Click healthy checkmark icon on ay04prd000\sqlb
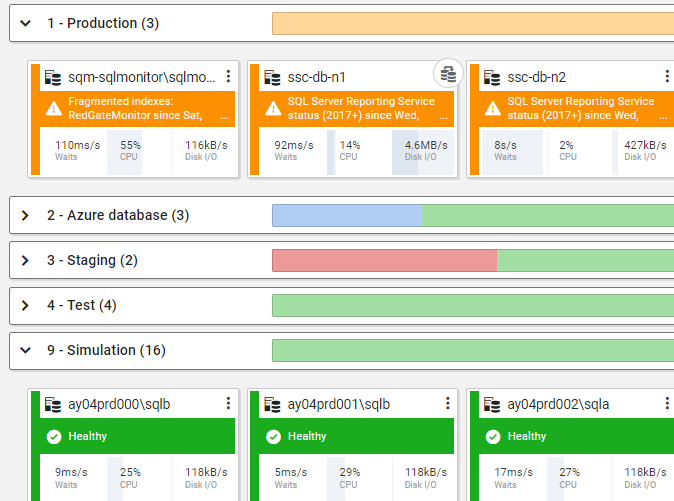This screenshot has height=501, width=674. click(x=54, y=436)
